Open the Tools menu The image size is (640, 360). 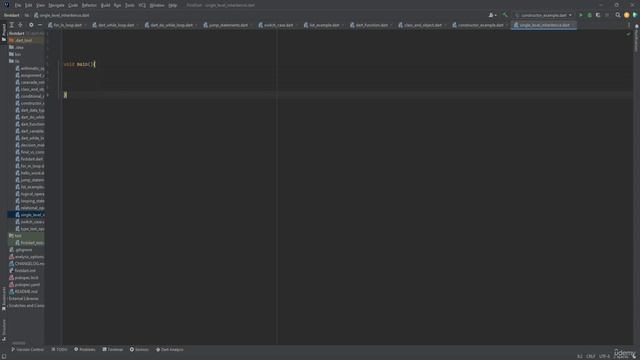(130, 5)
